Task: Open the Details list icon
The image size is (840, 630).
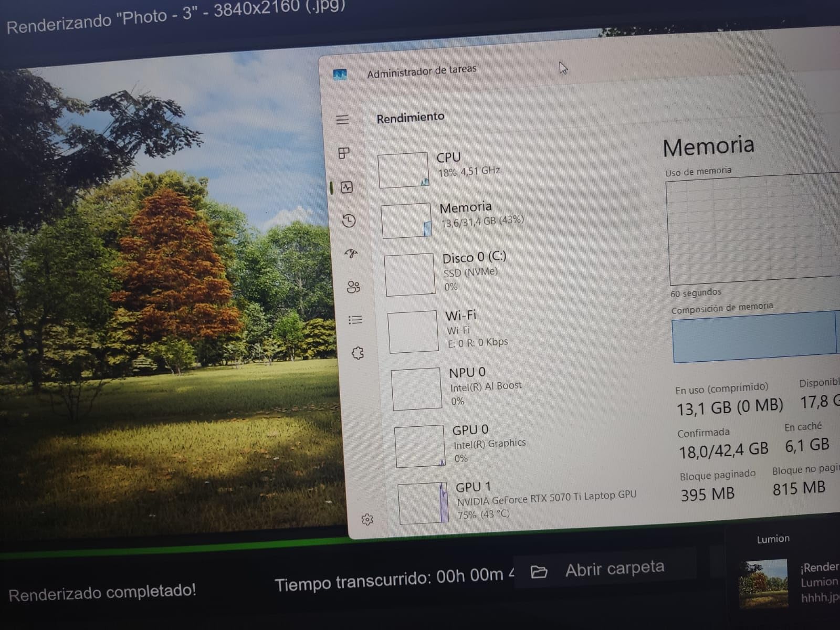Action: pyautogui.click(x=355, y=320)
